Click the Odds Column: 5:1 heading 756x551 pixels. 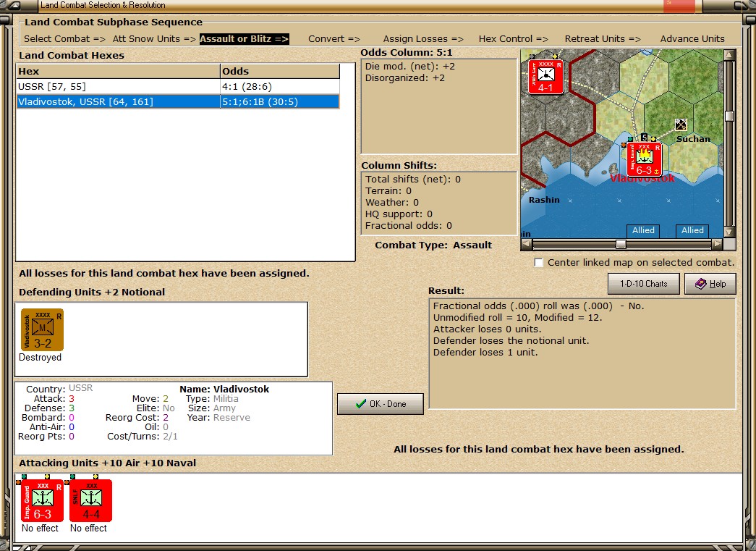pyautogui.click(x=407, y=53)
